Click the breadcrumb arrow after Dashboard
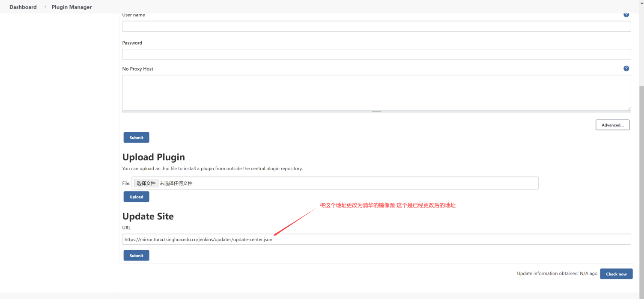 click(45, 7)
